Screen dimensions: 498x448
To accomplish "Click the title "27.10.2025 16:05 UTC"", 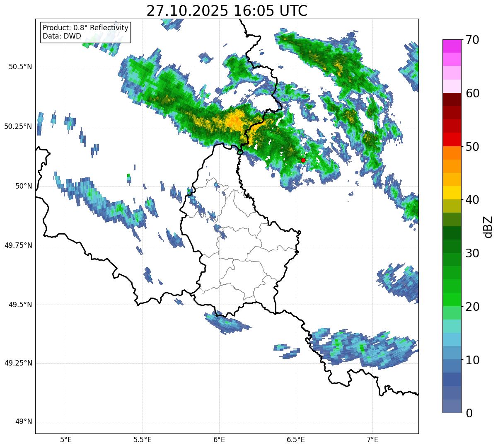I will [227, 10].
